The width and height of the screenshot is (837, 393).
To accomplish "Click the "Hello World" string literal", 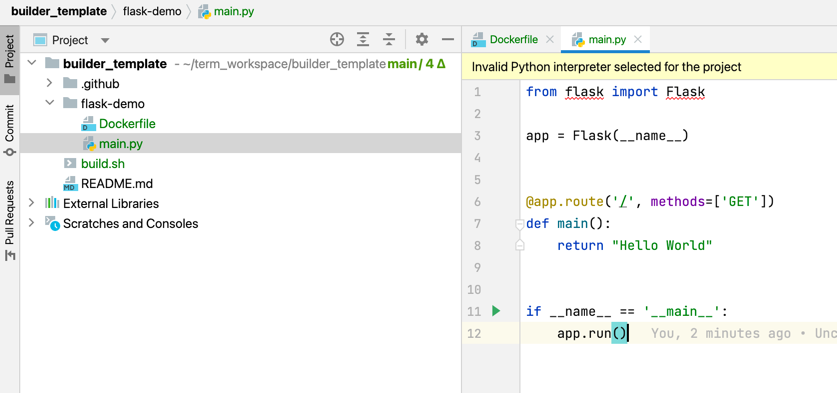I will coord(662,246).
